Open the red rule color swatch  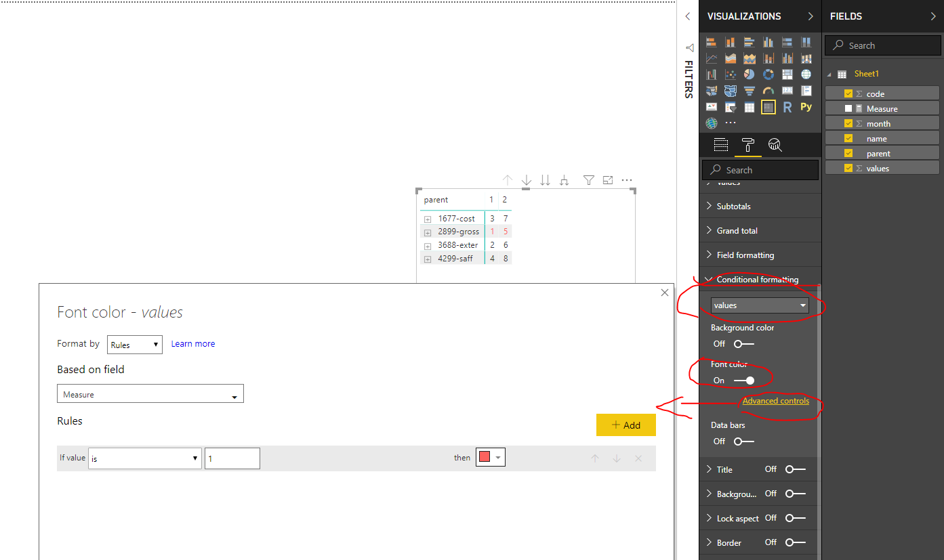click(x=491, y=458)
